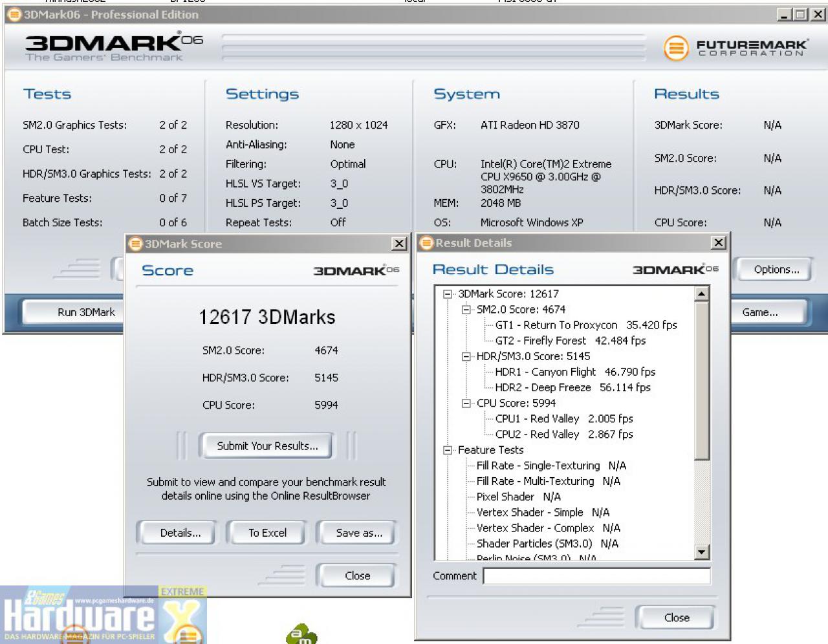This screenshot has height=644, width=828.
Task: Click the Feature Tests 0 of 7 value
Action: tap(173, 198)
